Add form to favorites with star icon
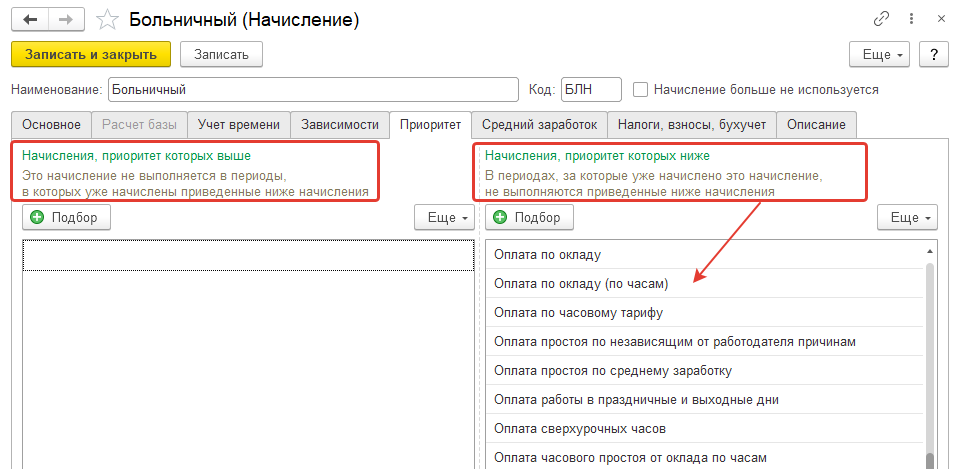This screenshot has height=469, width=965. pos(108,20)
